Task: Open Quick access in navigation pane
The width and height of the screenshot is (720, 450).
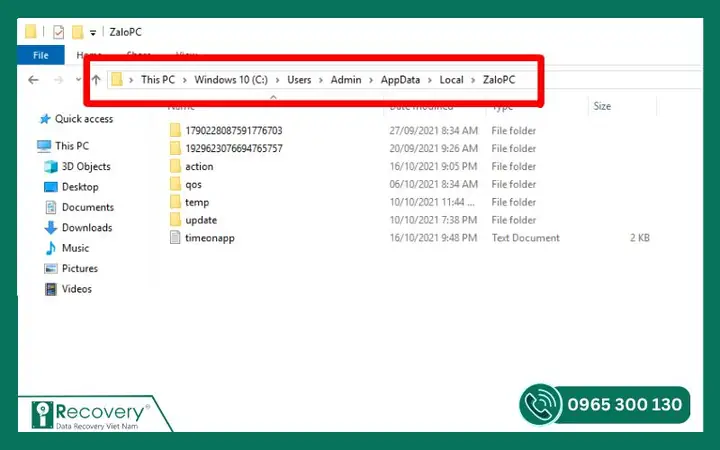Action: point(84,119)
